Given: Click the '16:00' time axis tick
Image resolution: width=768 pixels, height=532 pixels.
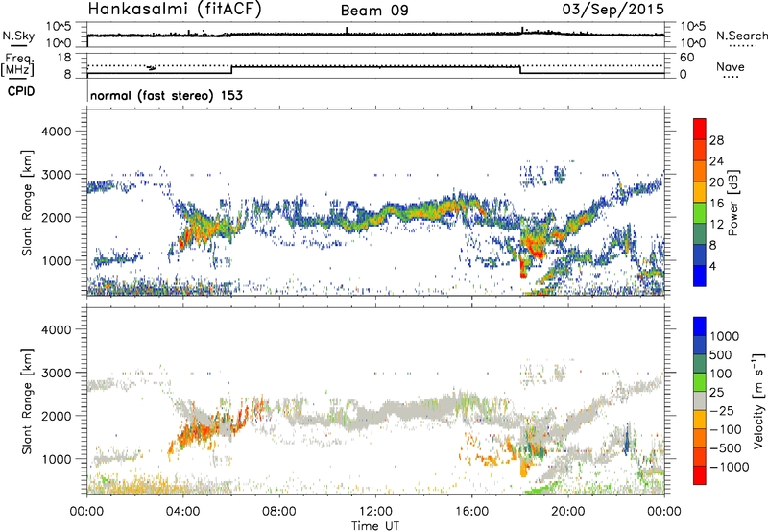Looking at the screenshot, I should (472, 512).
